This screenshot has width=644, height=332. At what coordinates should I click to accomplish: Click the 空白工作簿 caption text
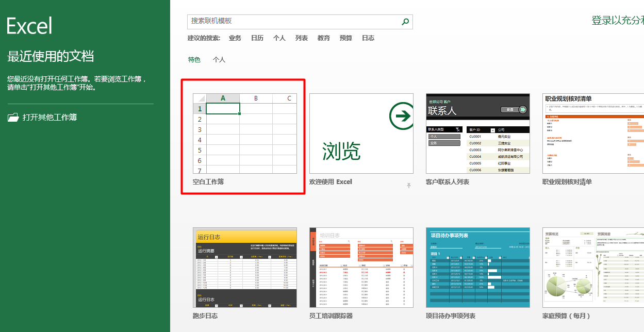[208, 182]
